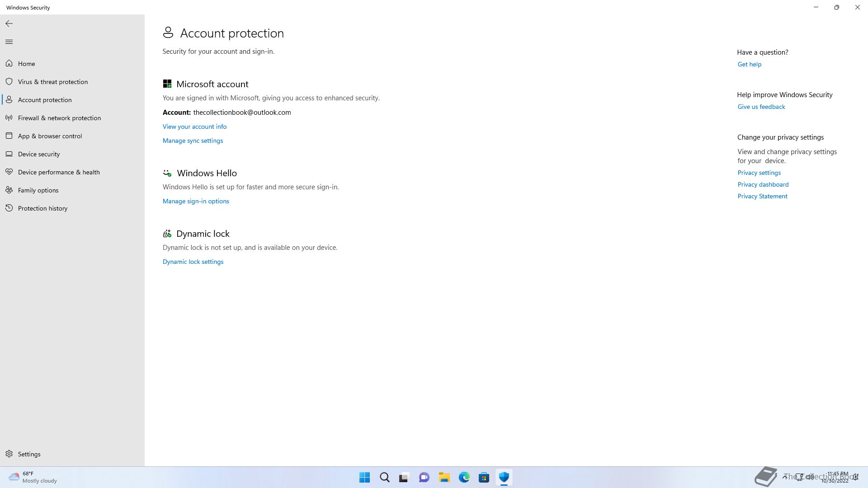Click the Home house icon in sidebar
The width and height of the screenshot is (868, 488).
9,64
